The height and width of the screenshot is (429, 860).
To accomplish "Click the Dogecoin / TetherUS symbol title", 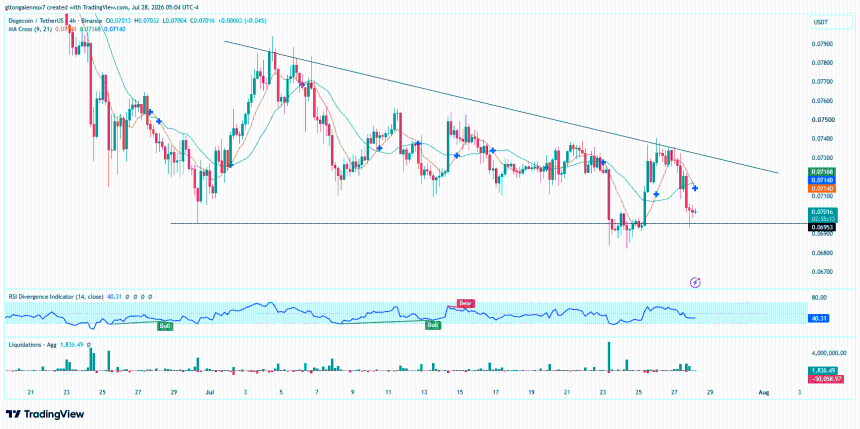I will (x=36, y=21).
